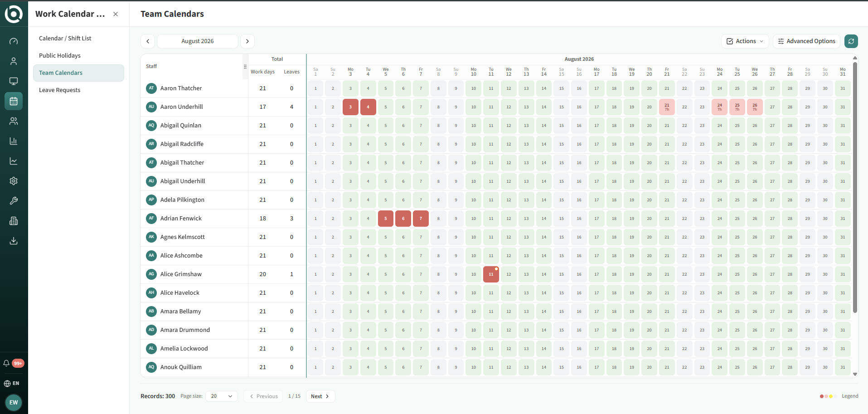The height and width of the screenshot is (414, 868).
Task: Click the green refresh icon button
Action: click(x=851, y=41)
